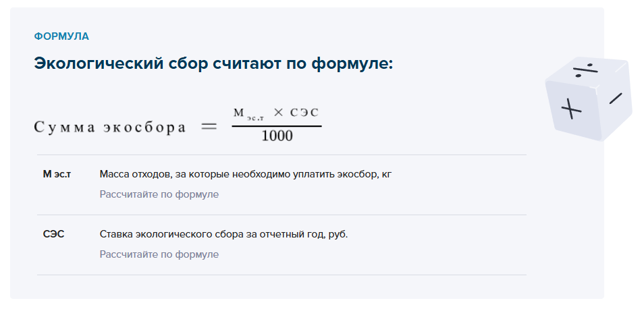
Task: Click the minus sign on the cube
Action: click(x=615, y=99)
